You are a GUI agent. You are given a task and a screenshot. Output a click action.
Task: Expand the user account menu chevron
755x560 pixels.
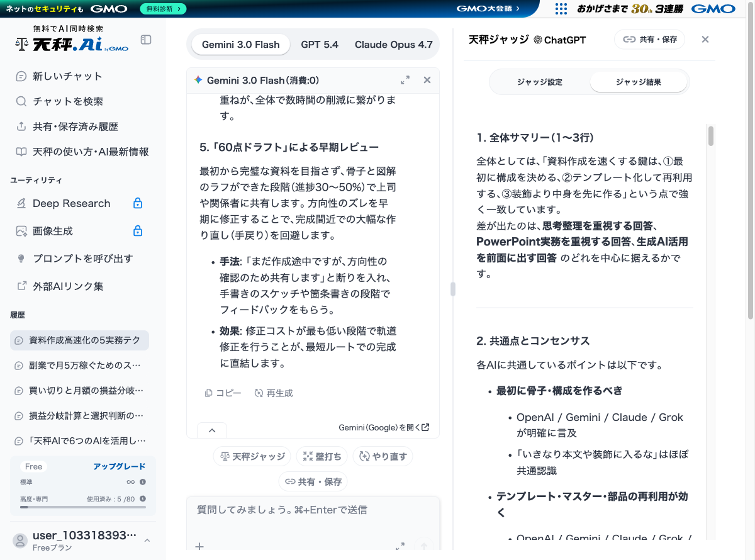point(147,539)
